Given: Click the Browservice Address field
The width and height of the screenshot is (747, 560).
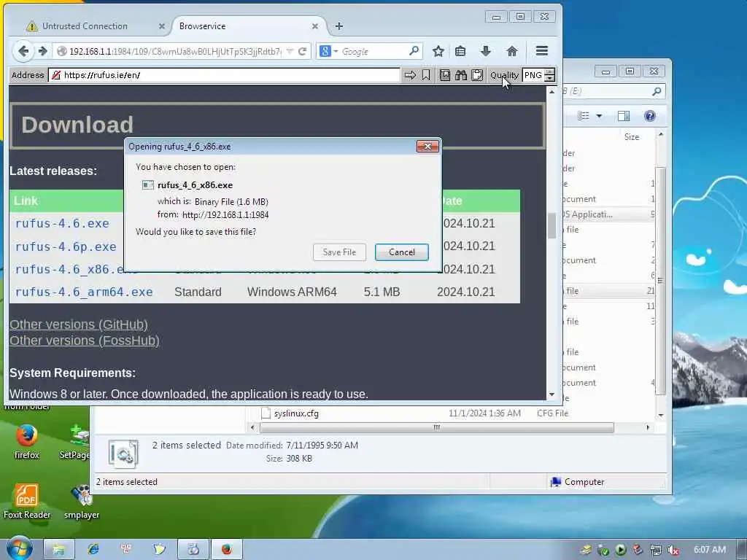Looking at the screenshot, I should (x=224, y=75).
